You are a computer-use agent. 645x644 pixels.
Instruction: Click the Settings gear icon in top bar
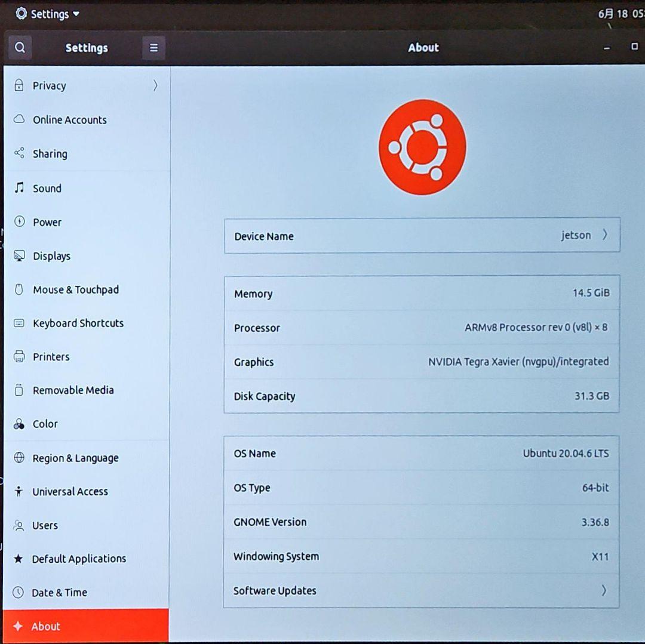click(21, 14)
